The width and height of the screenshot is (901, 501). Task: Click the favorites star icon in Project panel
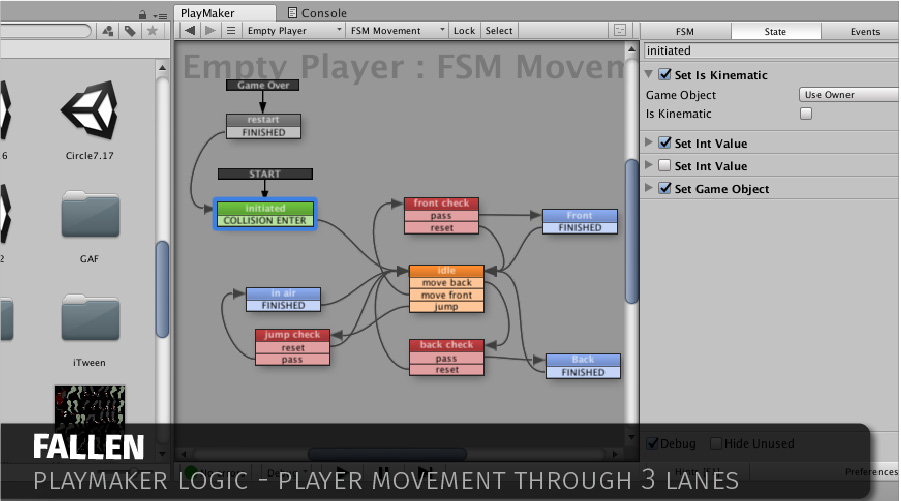(152, 31)
